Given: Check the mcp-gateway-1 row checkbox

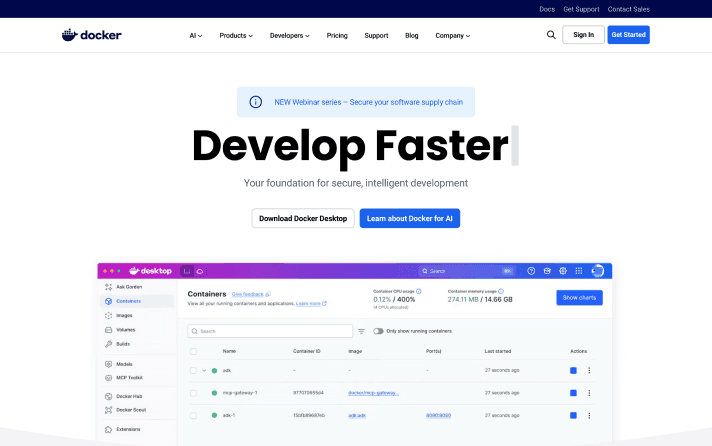Looking at the screenshot, I should [x=193, y=393].
